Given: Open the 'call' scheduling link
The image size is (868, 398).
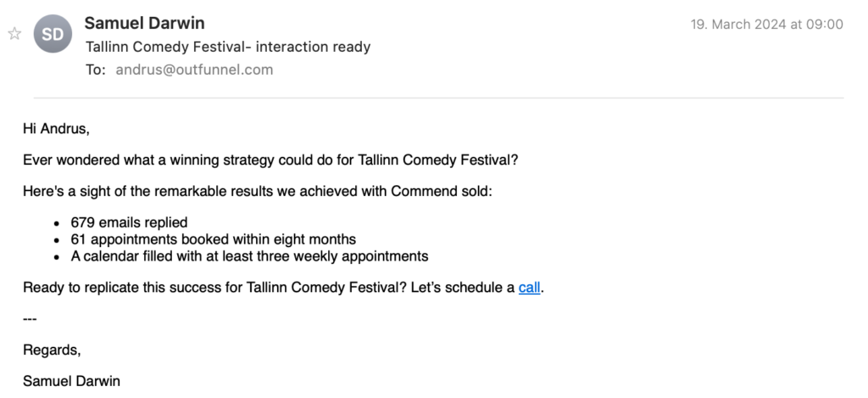Looking at the screenshot, I should click(x=529, y=288).
